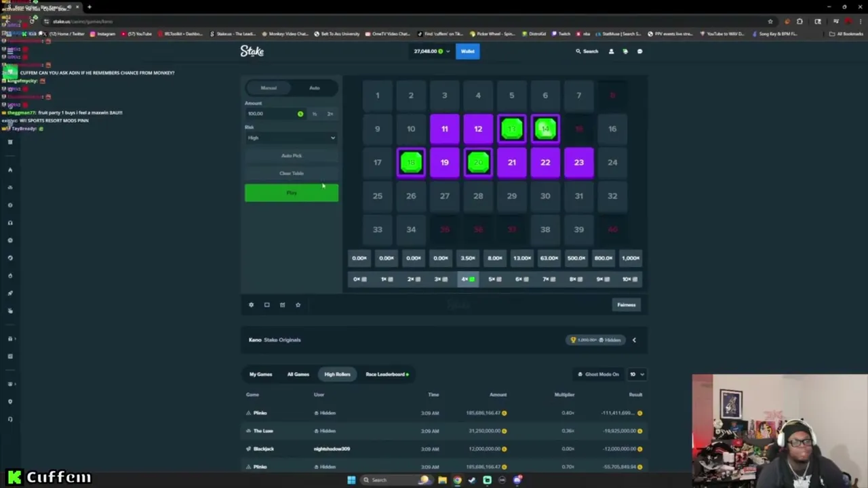Open the Wallet button

(468, 52)
